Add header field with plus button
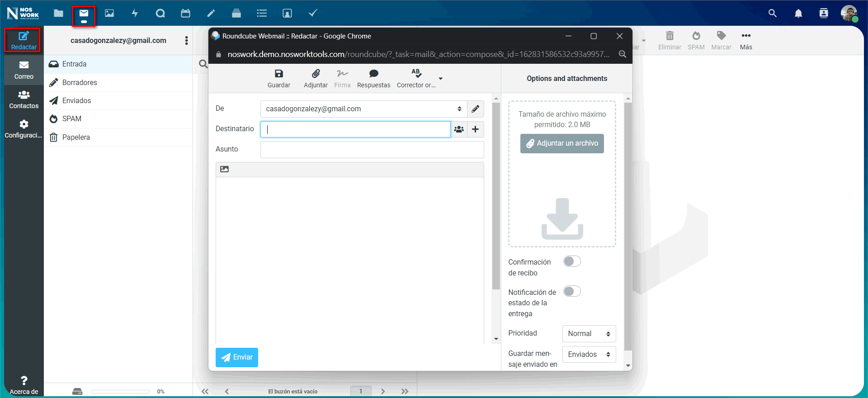 click(x=476, y=129)
